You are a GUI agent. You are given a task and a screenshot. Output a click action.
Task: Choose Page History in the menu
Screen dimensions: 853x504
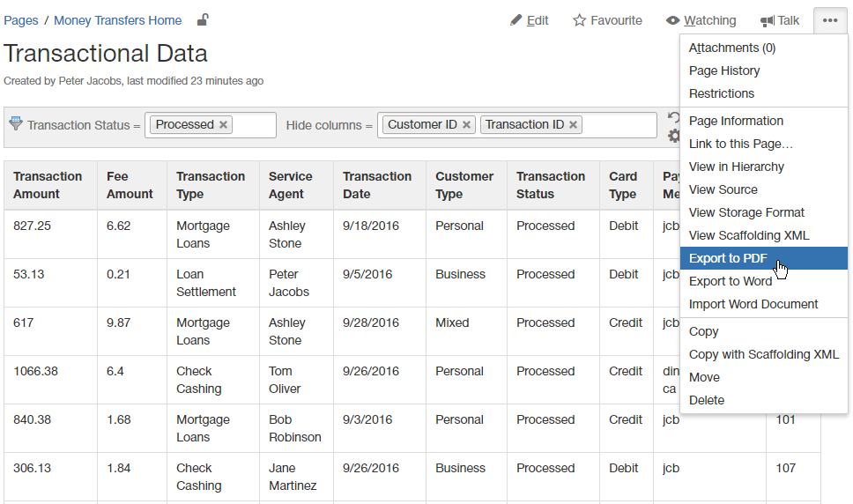point(723,70)
